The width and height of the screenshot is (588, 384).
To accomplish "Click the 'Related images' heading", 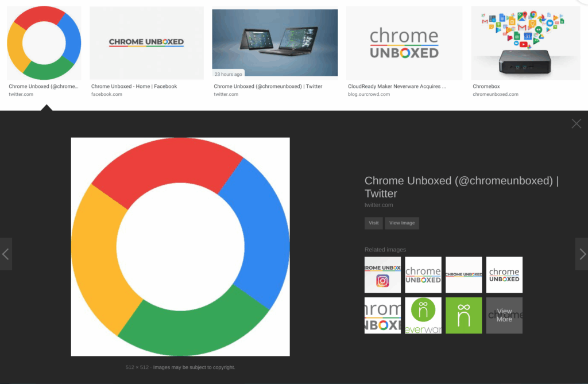I will coord(385,250).
